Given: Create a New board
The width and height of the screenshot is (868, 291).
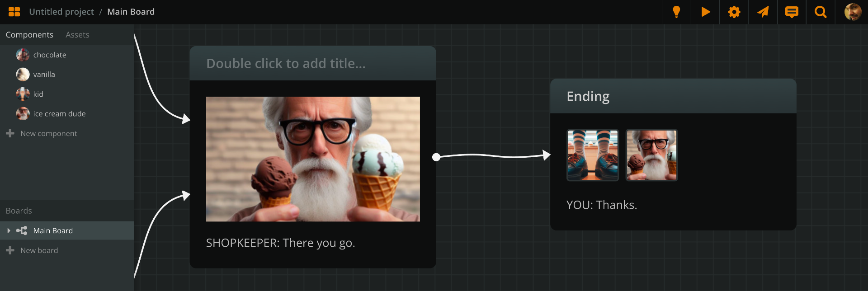Looking at the screenshot, I should click(x=39, y=250).
